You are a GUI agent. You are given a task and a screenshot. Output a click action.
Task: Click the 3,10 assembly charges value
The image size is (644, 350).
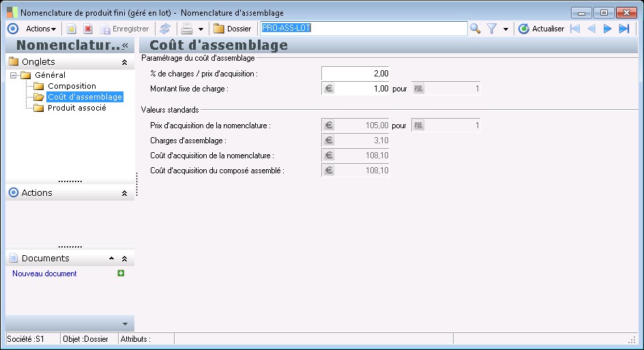(x=381, y=141)
